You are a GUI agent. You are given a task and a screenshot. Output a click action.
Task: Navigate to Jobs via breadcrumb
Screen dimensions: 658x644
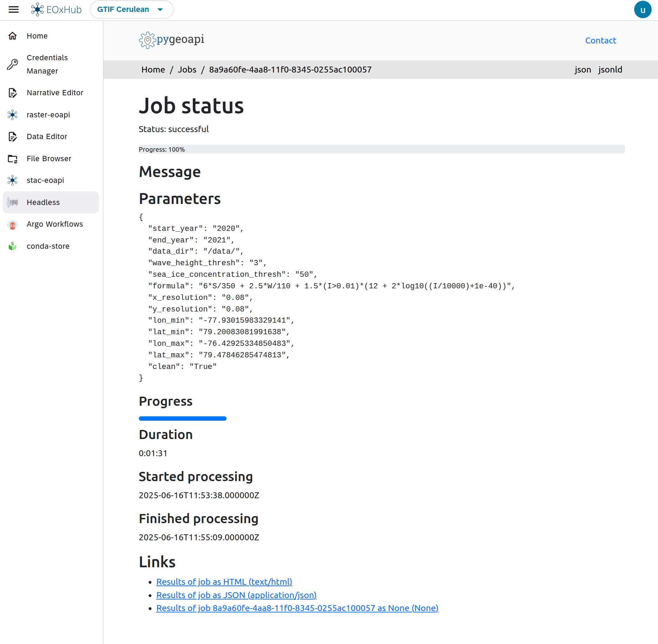click(187, 69)
